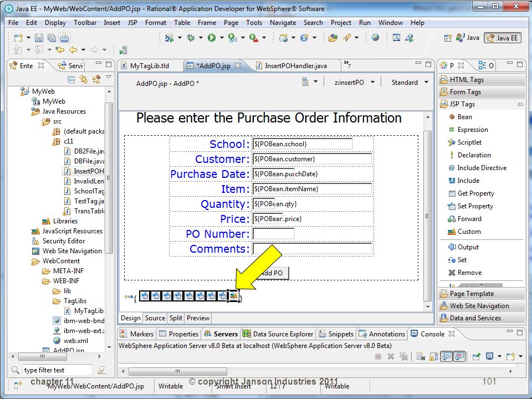Click the Print toolbar icon
Viewport: 532px width, 399px height.
(x=64, y=38)
